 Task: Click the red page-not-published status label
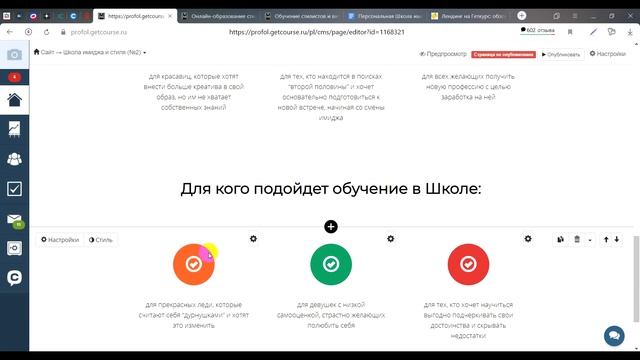(503, 54)
